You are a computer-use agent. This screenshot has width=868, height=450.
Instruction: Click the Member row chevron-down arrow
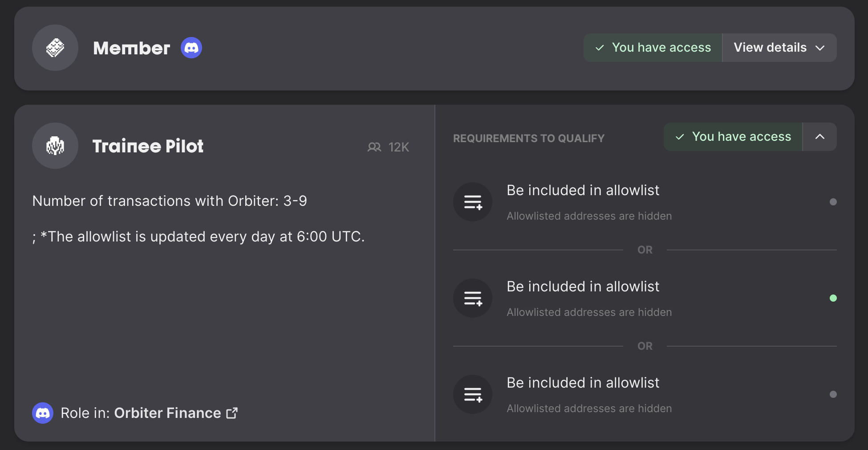click(x=820, y=48)
